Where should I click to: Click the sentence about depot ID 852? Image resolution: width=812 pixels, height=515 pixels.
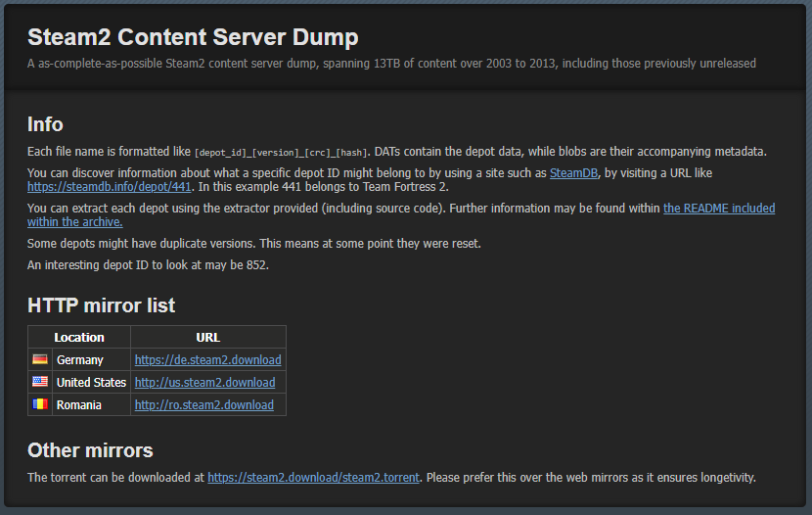[x=148, y=265]
